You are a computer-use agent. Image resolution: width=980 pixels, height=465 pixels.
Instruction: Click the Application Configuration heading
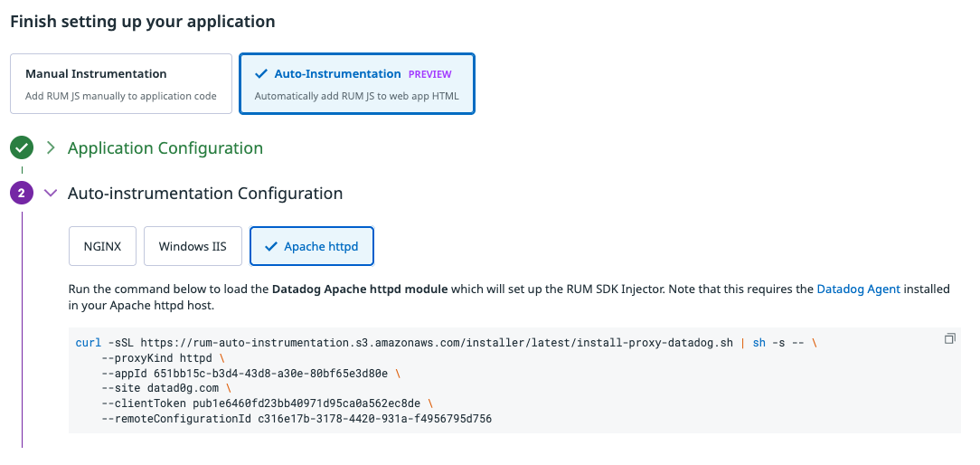pos(165,148)
